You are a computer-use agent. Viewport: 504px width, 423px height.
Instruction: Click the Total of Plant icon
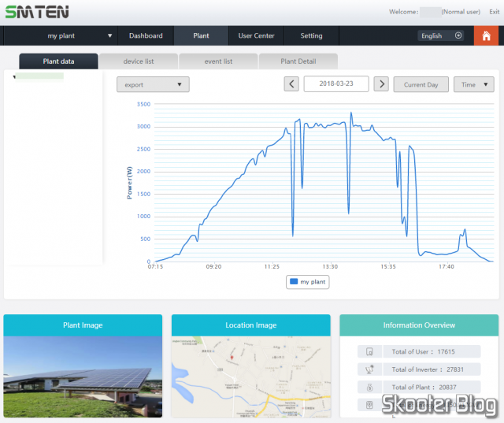[x=369, y=388]
